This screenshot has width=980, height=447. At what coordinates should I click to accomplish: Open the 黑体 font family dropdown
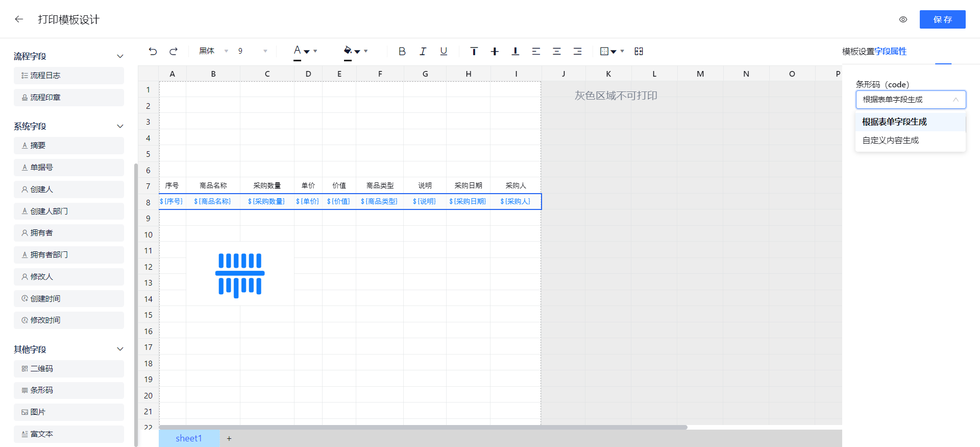(x=213, y=51)
